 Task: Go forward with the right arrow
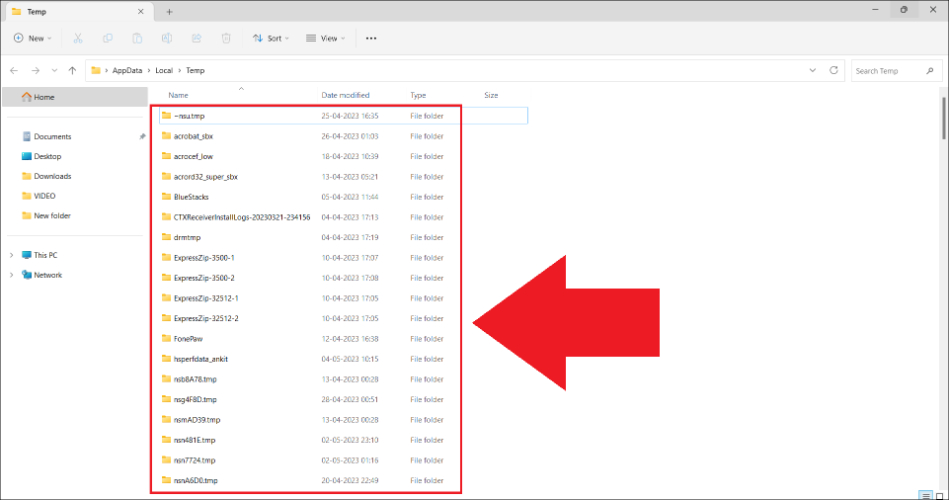coord(36,71)
